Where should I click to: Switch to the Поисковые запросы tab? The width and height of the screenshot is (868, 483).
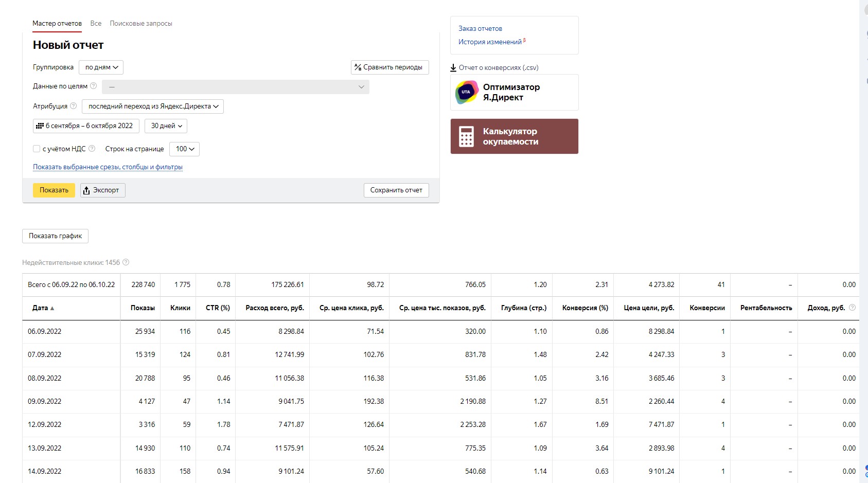[141, 24]
